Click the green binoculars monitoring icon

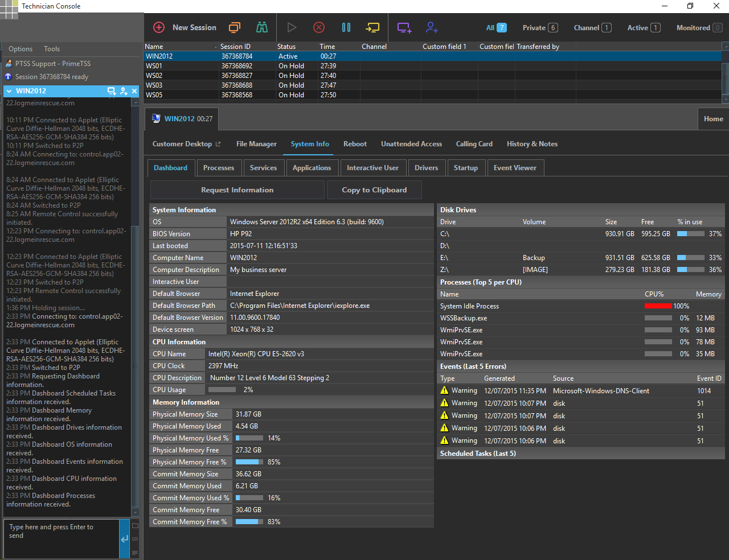[262, 27]
